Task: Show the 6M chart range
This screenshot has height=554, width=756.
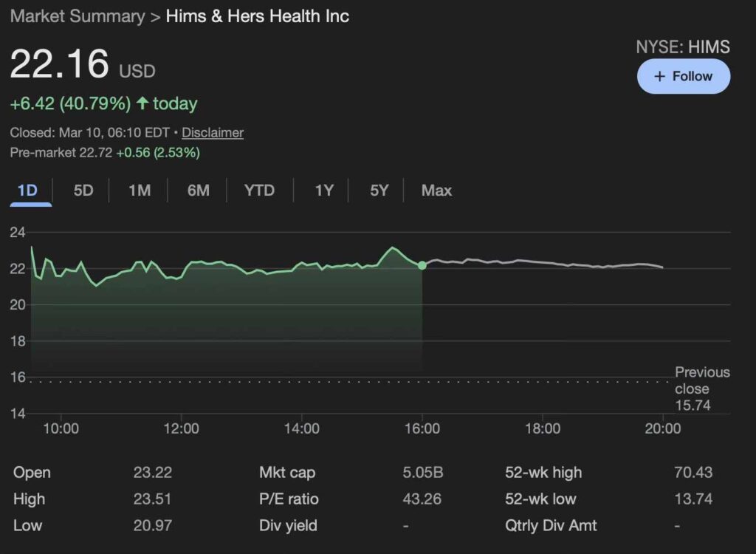Action: pyautogui.click(x=198, y=191)
